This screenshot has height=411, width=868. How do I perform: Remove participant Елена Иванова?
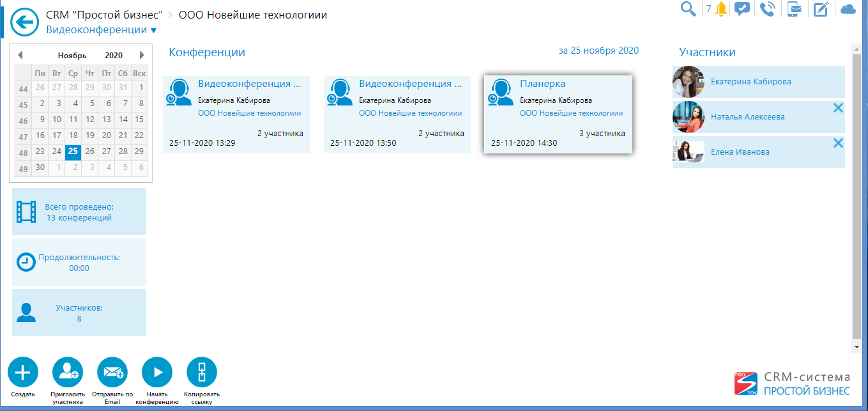click(x=838, y=143)
